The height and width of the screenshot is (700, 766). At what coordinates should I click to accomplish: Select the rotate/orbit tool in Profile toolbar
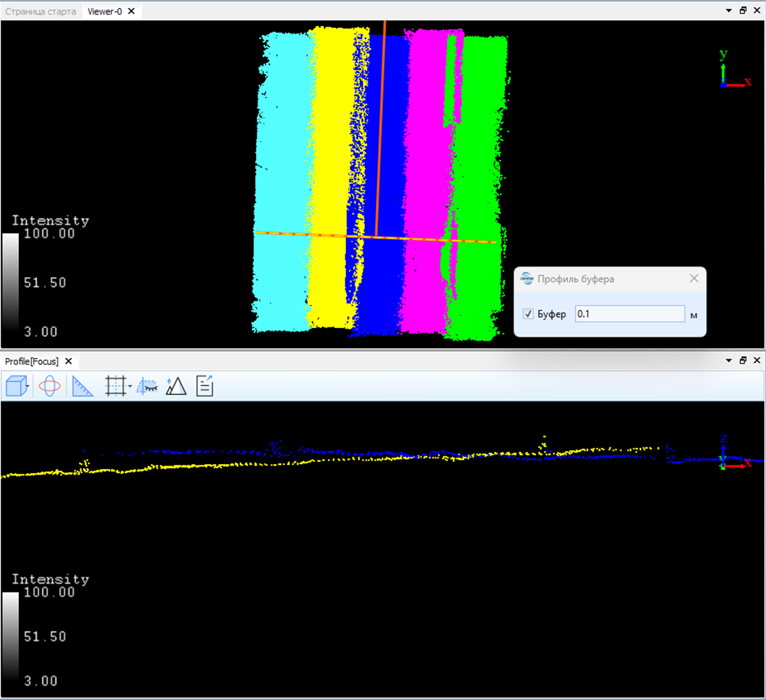click(x=50, y=386)
